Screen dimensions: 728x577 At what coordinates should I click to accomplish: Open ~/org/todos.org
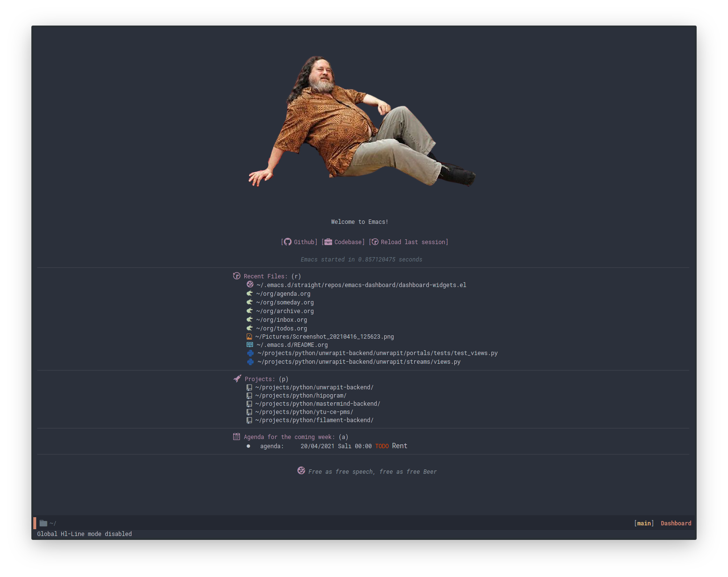click(281, 329)
